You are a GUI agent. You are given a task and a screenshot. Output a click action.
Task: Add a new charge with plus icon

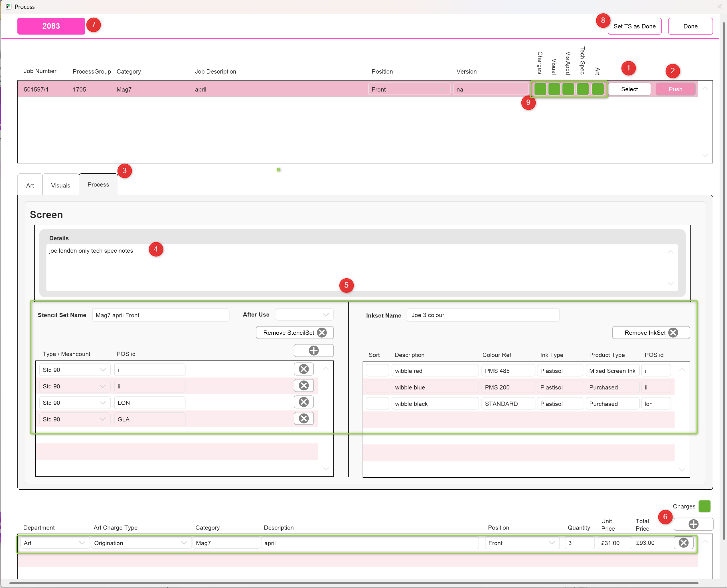[693, 524]
